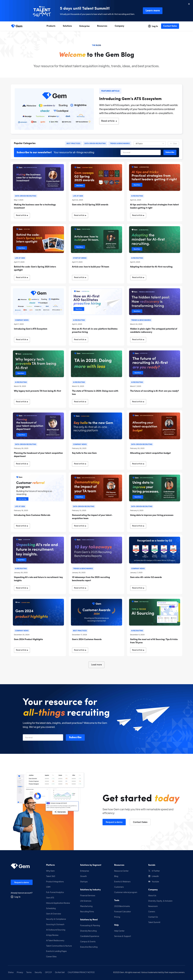Click Subscribe in the all-things recruiting section
This screenshot has height=980, width=193.
pyautogui.click(x=75, y=737)
